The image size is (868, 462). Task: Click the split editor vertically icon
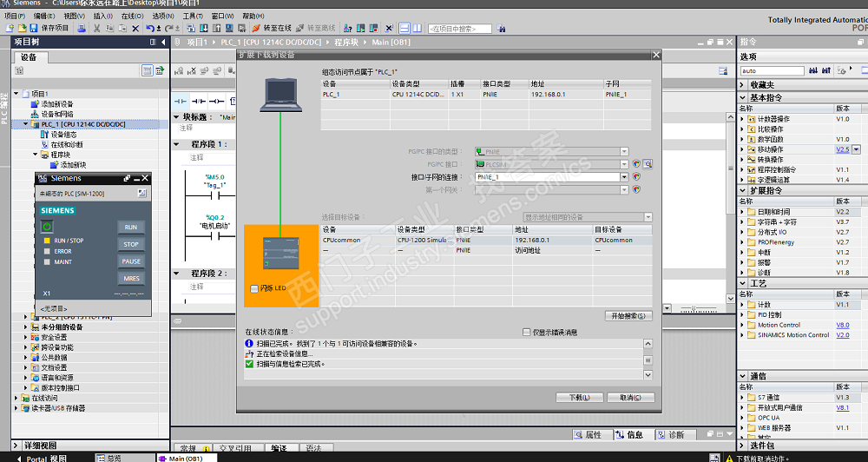coord(417,29)
